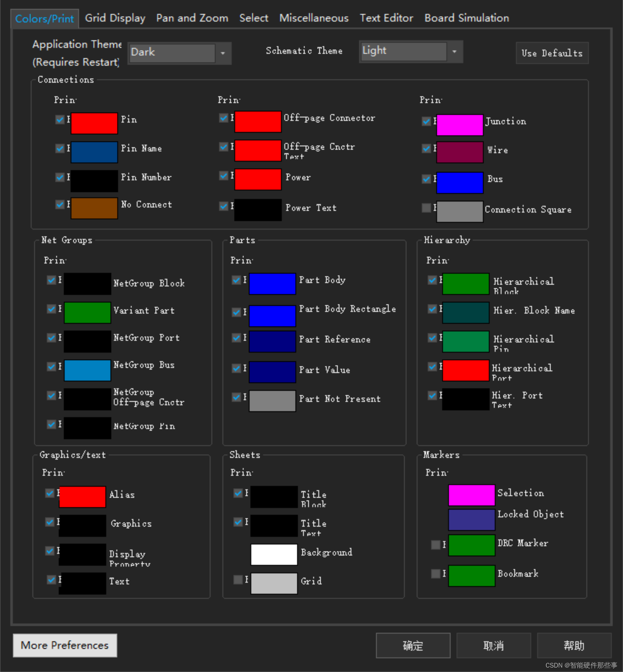
Task: Toggle the Grid print checkbox
Action: [x=238, y=579]
